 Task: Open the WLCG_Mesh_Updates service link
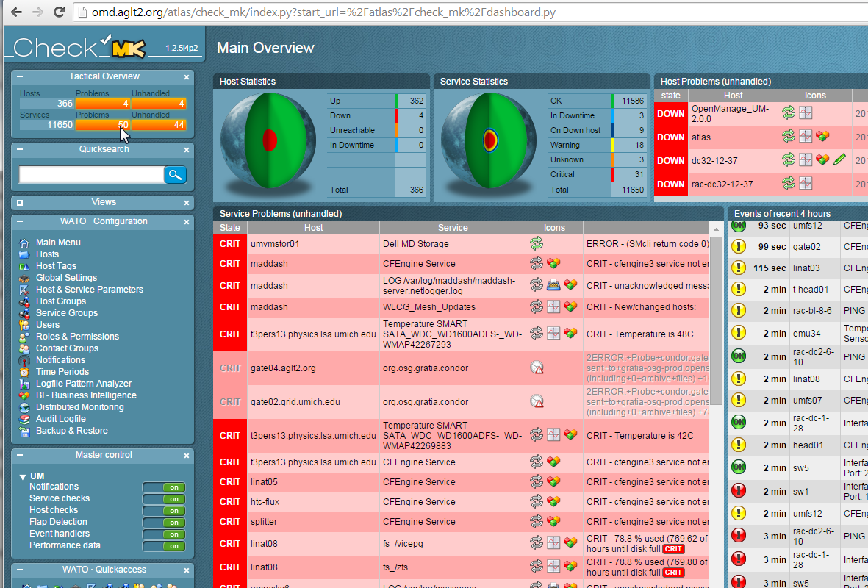(429, 307)
